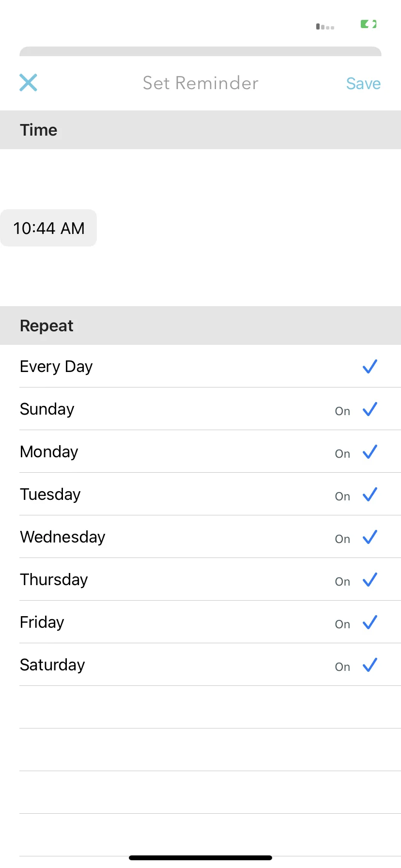The image size is (401, 868).
Task: Tap the battery icon in status bar
Action: (369, 24)
